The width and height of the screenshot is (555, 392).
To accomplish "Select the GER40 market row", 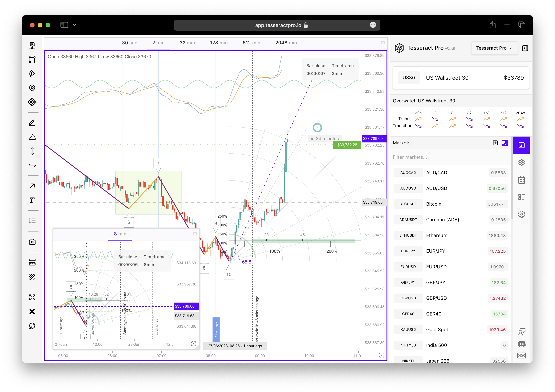I will pyautogui.click(x=451, y=314).
